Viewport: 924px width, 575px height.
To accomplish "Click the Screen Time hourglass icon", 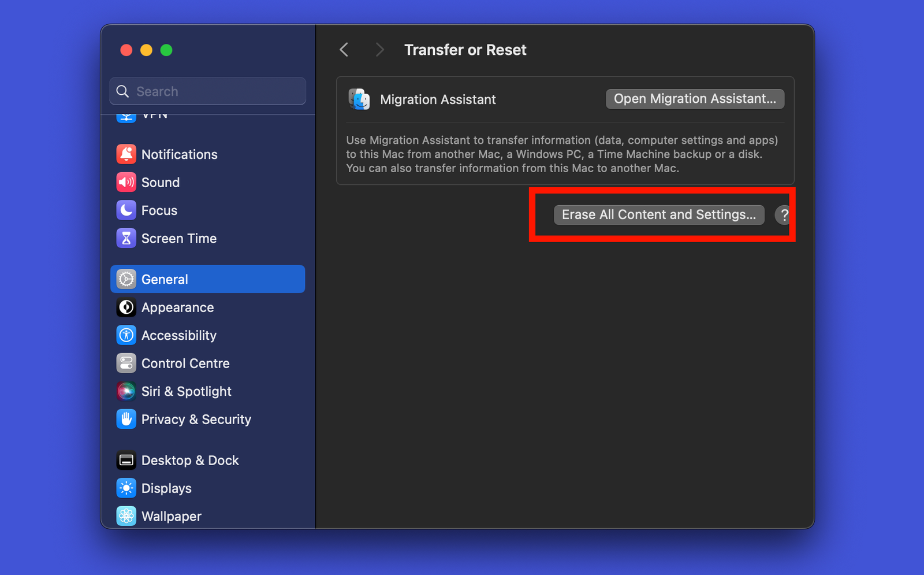I will [x=126, y=238].
